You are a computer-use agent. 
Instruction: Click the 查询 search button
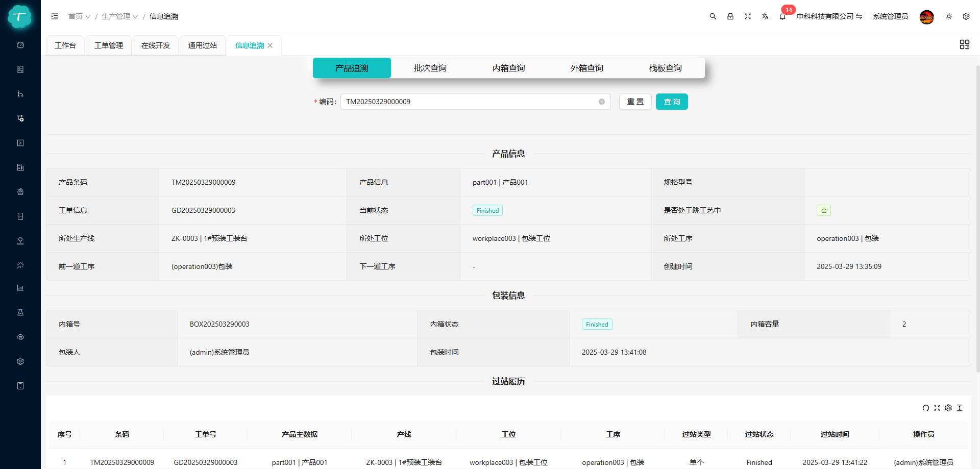(x=672, y=102)
